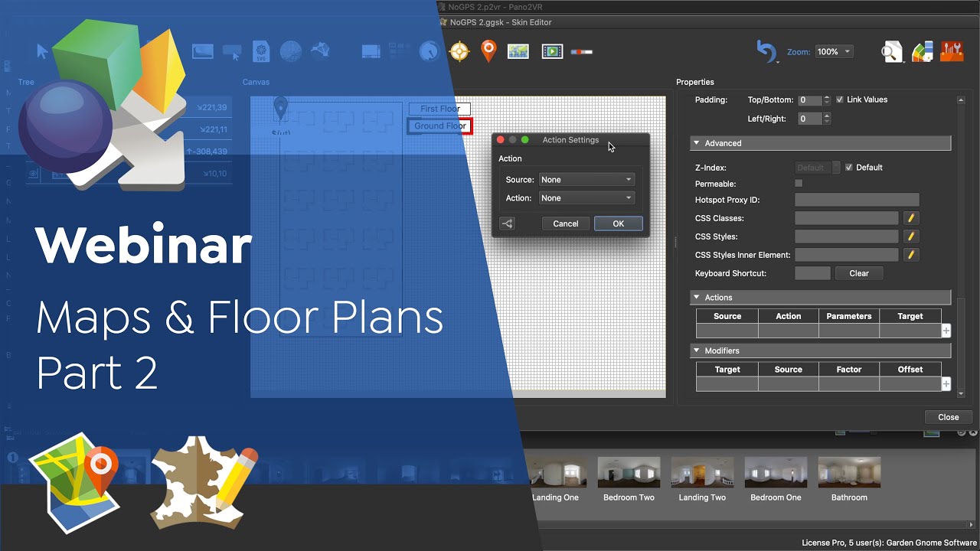This screenshot has height=551, width=980.
Task: Select the pointer arrow tool in toolbar
Action: click(42, 51)
